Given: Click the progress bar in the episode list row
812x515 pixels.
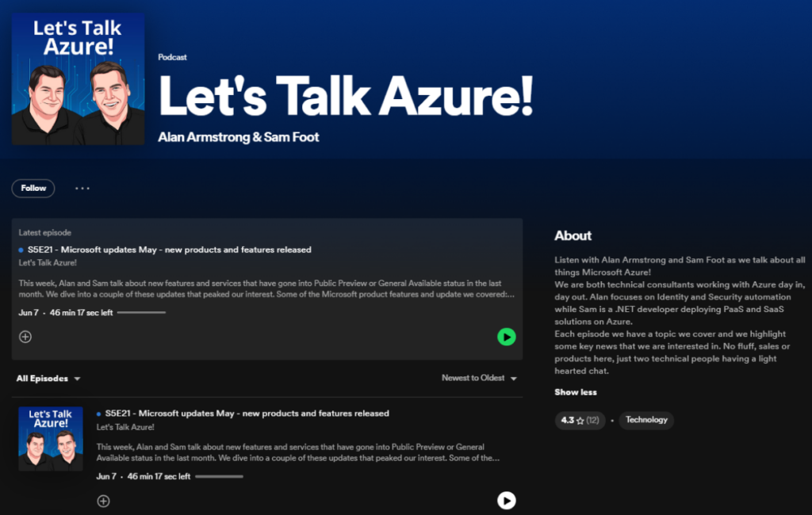Looking at the screenshot, I should (219, 477).
